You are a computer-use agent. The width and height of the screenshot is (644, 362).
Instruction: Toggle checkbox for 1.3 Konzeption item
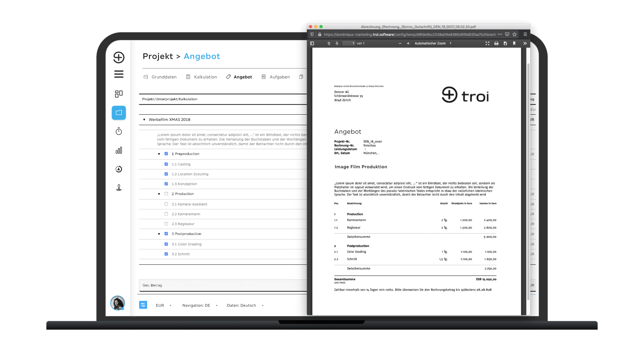[x=167, y=183]
